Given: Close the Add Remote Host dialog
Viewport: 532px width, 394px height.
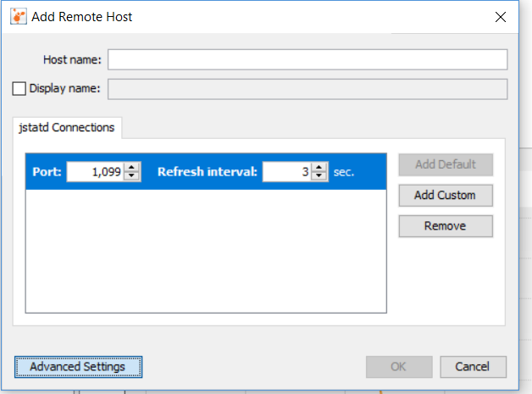Looking at the screenshot, I should click(501, 17).
